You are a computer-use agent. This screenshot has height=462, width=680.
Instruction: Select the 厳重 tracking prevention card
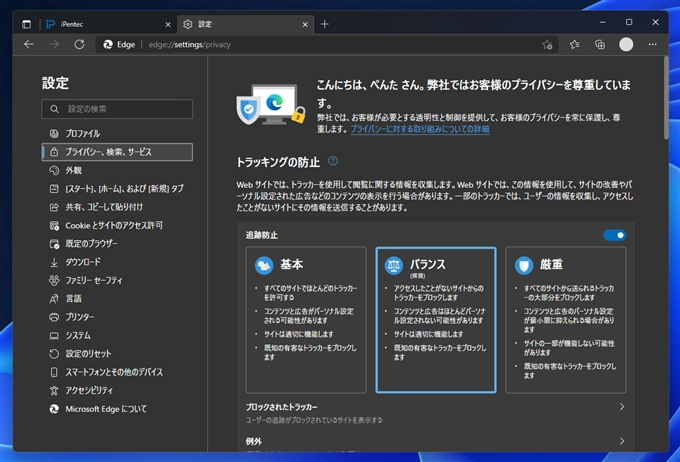(x=566, y=320)
